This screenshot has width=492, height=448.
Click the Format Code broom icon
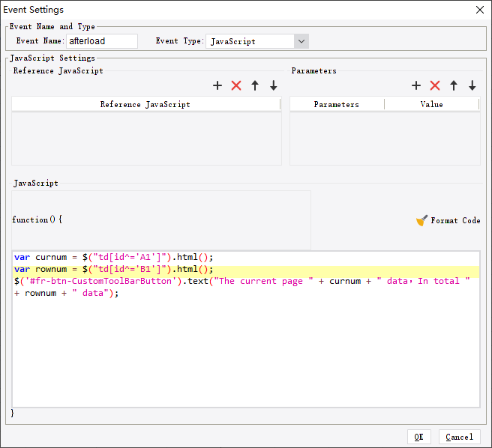pos(421,220)
